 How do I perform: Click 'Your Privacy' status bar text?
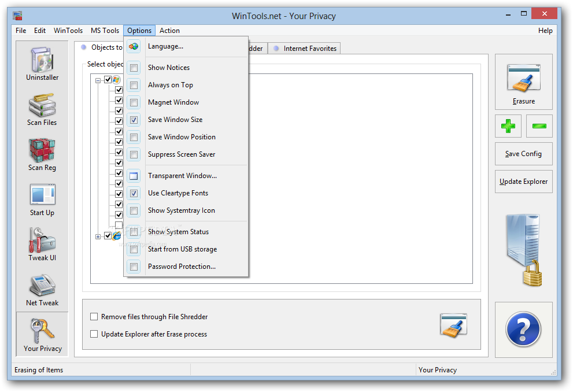click(438, 369)
